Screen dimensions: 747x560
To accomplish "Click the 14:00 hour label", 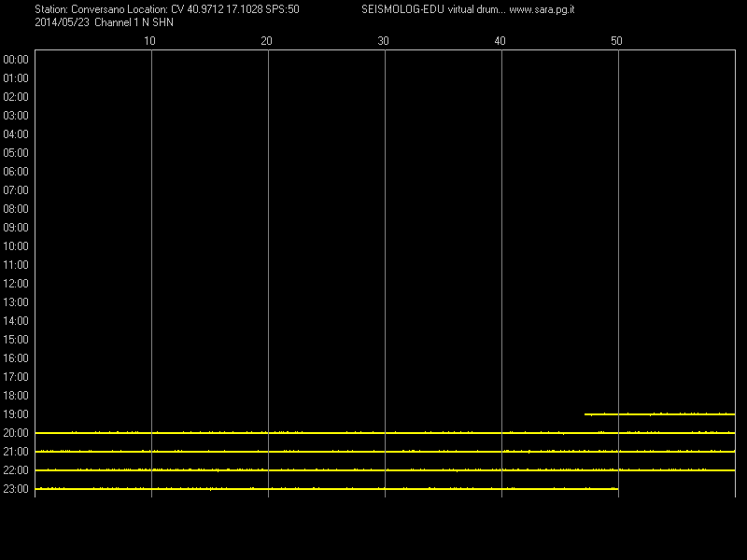I will (16, 321).
